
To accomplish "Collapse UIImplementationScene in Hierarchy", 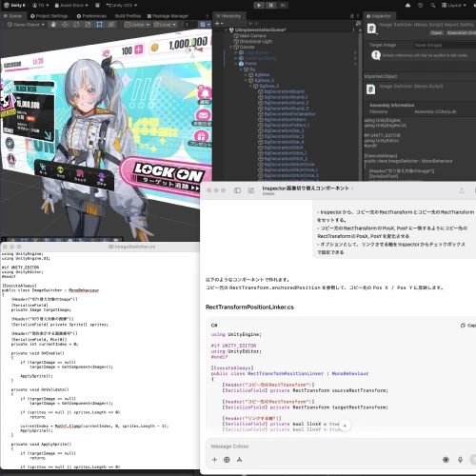I will click(x=226, y=30).
